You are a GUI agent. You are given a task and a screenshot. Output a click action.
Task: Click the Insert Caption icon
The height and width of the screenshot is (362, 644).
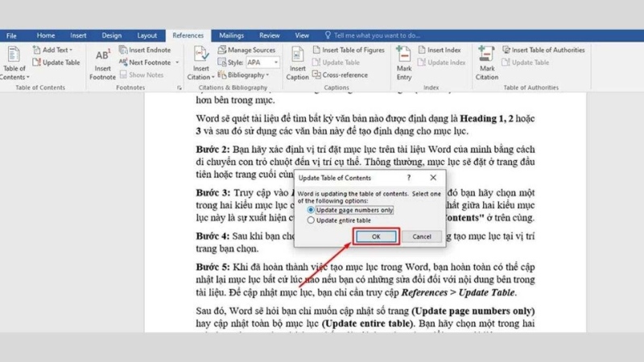point(297,57)
